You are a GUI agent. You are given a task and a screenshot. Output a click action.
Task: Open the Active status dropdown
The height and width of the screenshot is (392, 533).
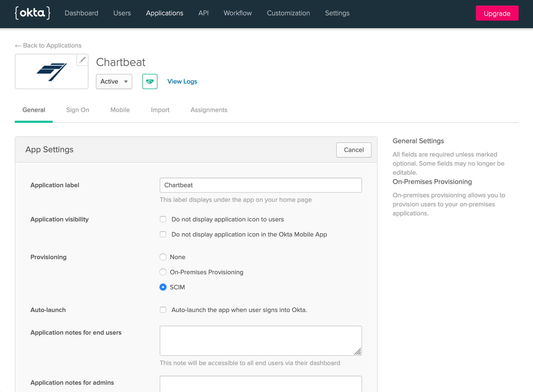point(114,82)
